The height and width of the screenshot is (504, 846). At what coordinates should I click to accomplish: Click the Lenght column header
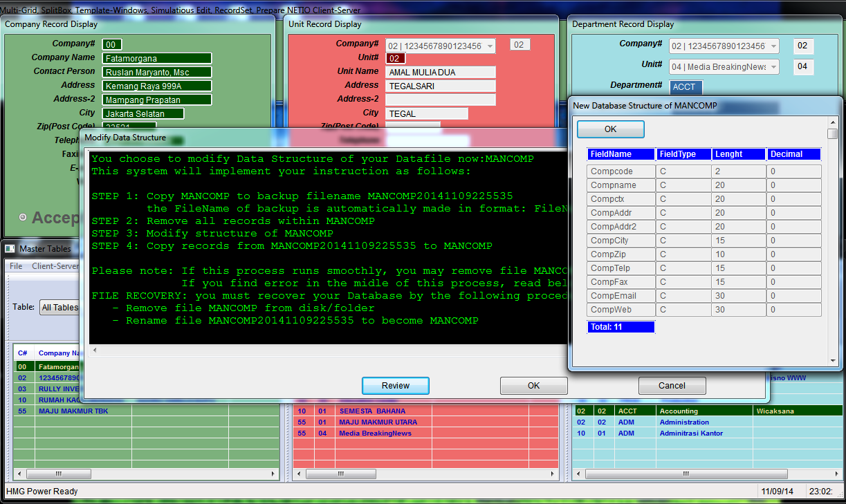[x=738, y=154]
